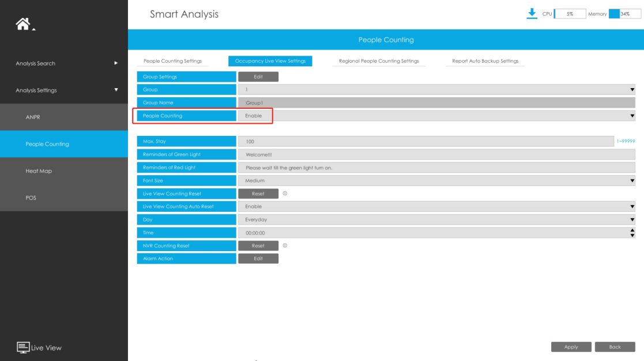This screenshot has width=644, height=361.
Task: Edit the Reminders of Red Light field
Action: [436, 168]
